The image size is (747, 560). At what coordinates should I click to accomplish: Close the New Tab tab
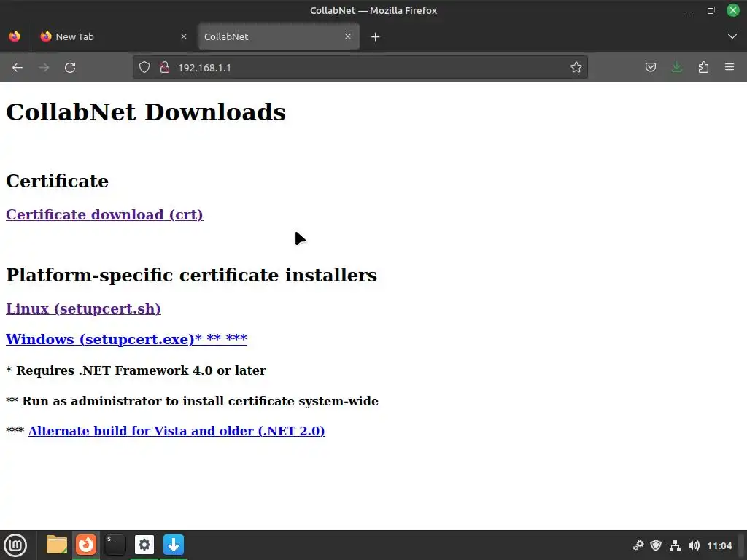(x=184, y=36)
